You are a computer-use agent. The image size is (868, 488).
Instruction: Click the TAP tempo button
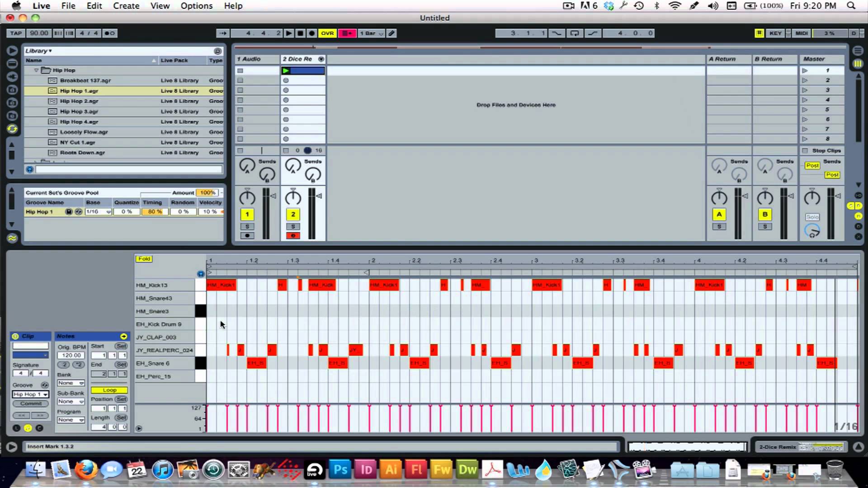click(x=16, y=33)
